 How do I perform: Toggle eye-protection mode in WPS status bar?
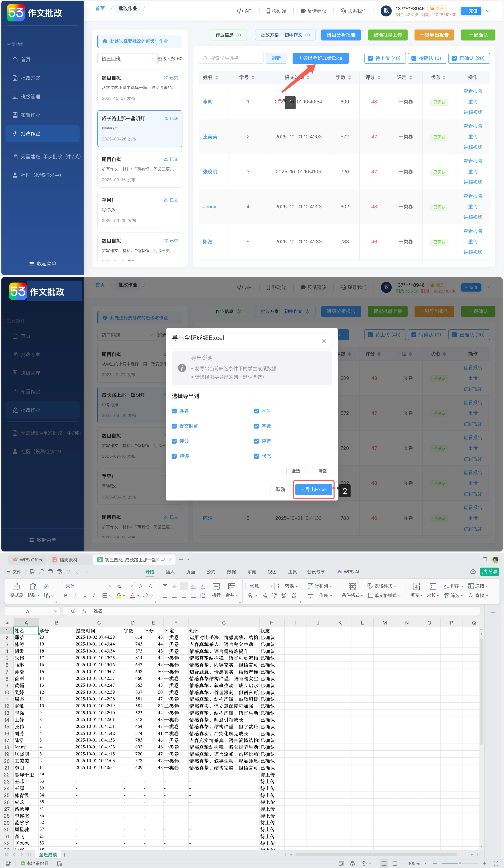(352, 863)
